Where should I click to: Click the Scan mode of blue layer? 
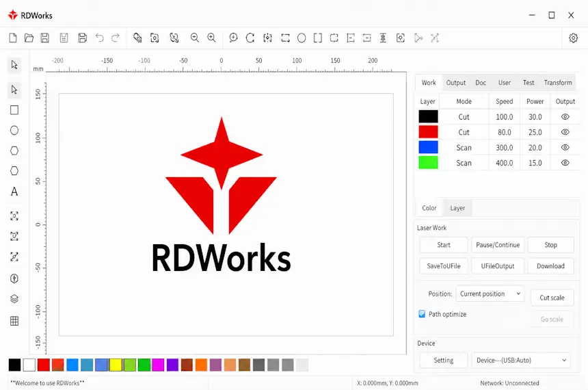pos(464,148)
